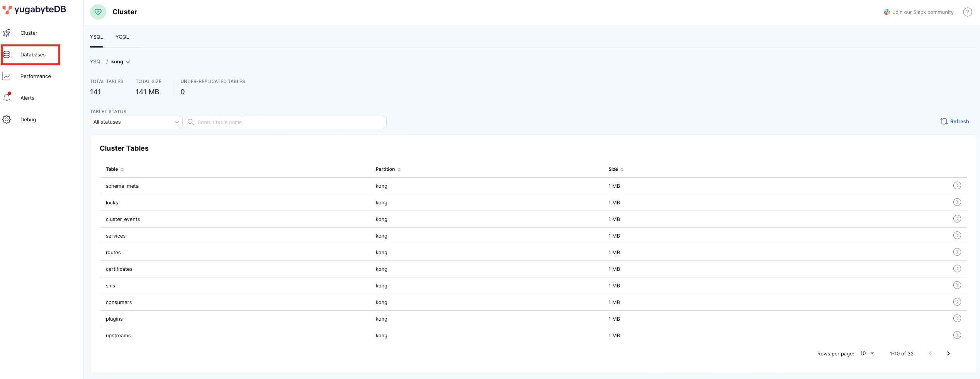The height and width of the screenshot is (379, 980).
Task: Open details arrow for services row
Action: click(x=957, y=236)
